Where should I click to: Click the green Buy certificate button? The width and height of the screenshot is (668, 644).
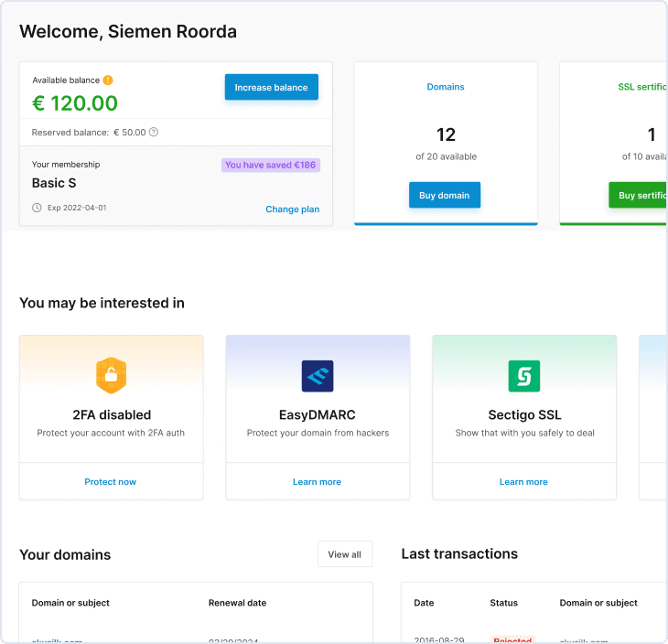tap(638, 195)
